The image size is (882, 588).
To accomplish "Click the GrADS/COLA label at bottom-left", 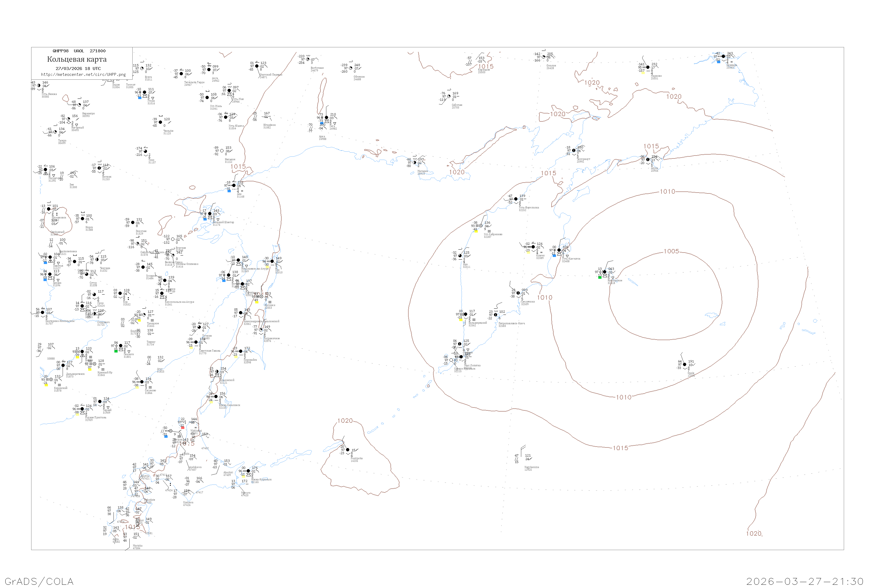I will click(39, 581).
